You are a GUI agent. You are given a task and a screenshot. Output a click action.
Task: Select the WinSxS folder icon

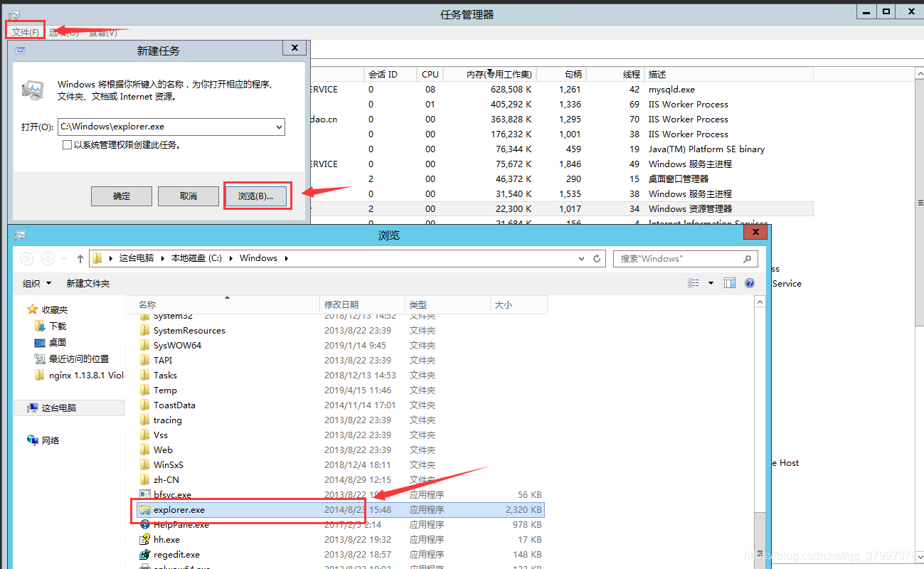click(x=145, y=465)
